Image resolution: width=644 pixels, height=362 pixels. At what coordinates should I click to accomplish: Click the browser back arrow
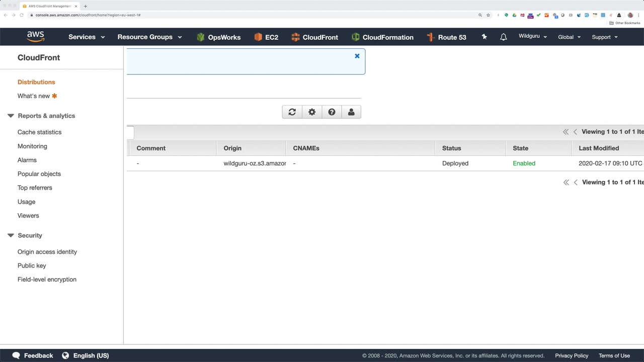click(x=6, y=15)
